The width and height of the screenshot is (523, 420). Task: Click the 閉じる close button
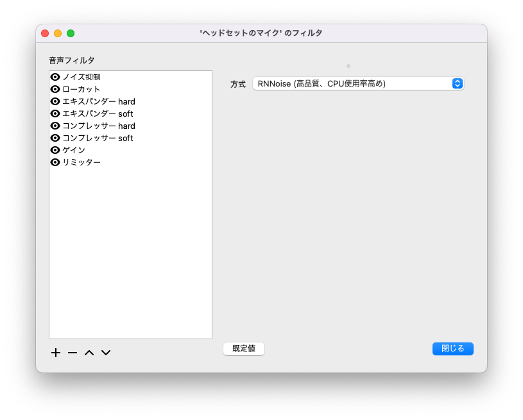453,349
